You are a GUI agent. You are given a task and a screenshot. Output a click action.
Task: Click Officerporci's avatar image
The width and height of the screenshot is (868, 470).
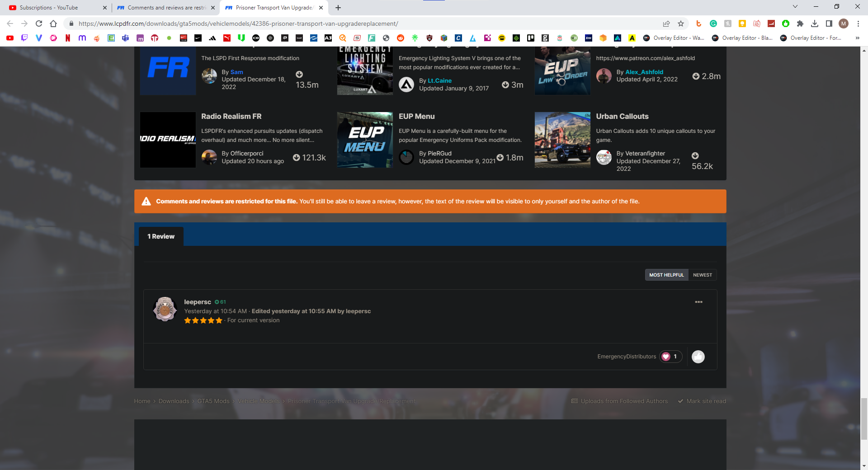click(x=209, y=157)
